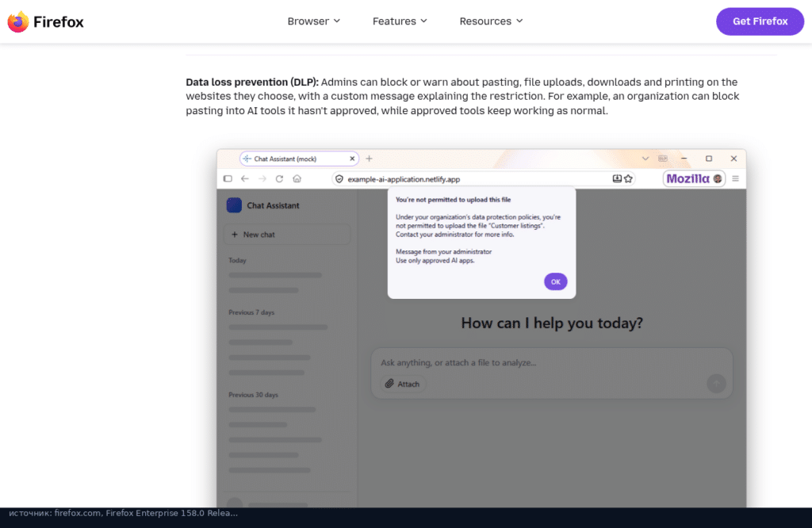Screen dimensions: 812x528
Task: Expand the Features dropdown menu
Action: pyautogui.click(x=400, y=21)
